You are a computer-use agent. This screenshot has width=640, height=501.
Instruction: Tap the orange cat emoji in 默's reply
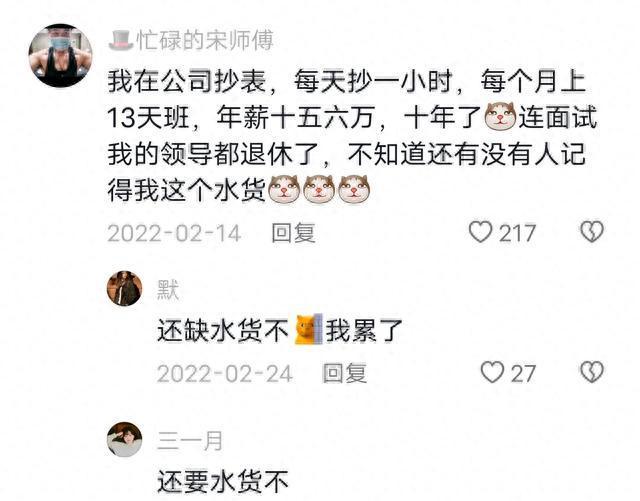point(309,330)
